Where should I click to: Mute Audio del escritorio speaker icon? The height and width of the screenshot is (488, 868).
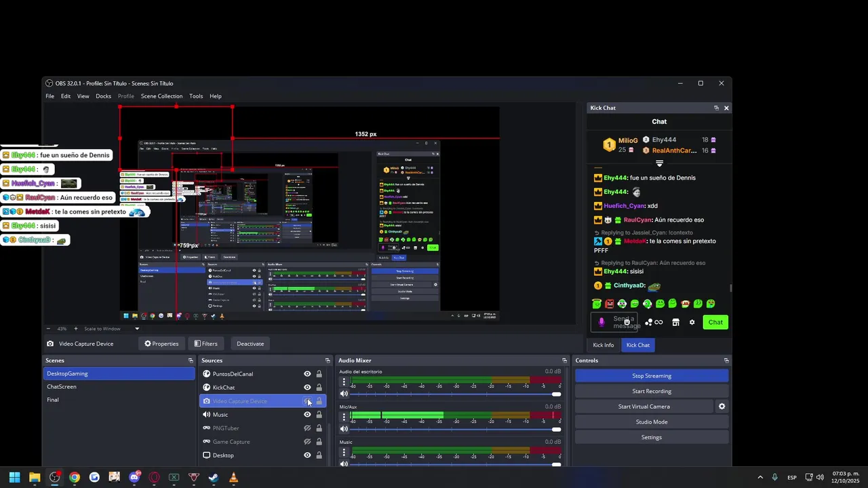click(344, 394)
